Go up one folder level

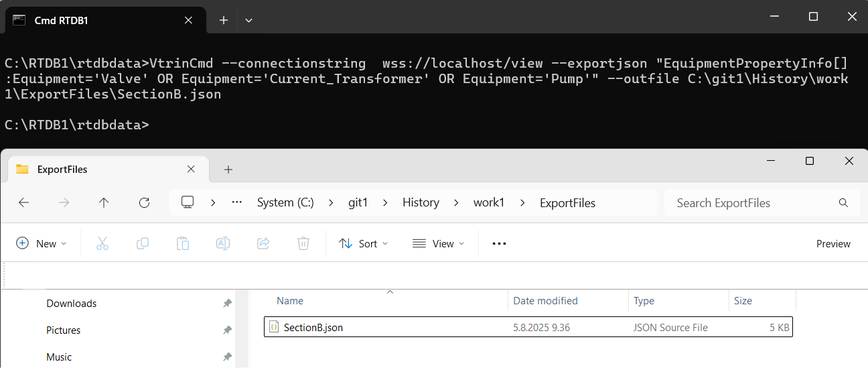point(104,202)
